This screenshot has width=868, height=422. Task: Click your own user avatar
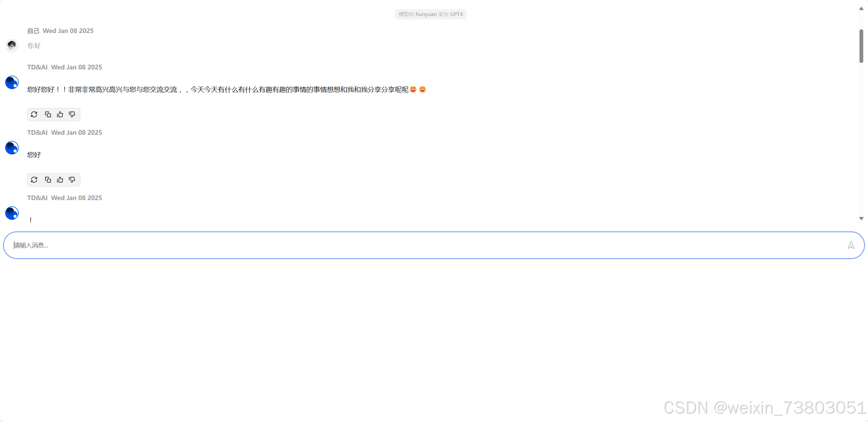[x=12, y=45]
